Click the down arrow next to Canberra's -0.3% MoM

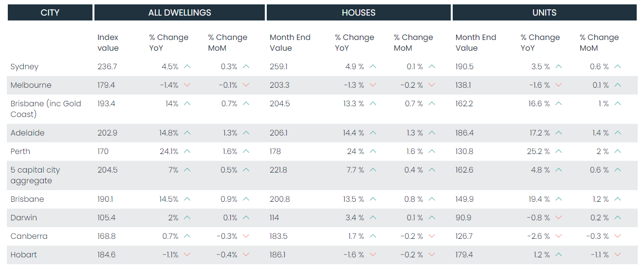pos(246,236)
